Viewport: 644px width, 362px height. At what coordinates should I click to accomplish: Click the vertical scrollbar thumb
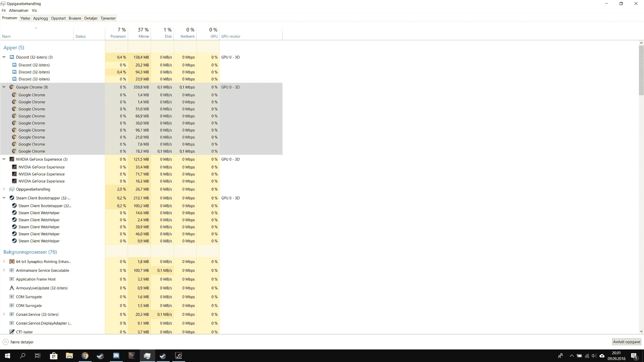click(x=641, y=70)
